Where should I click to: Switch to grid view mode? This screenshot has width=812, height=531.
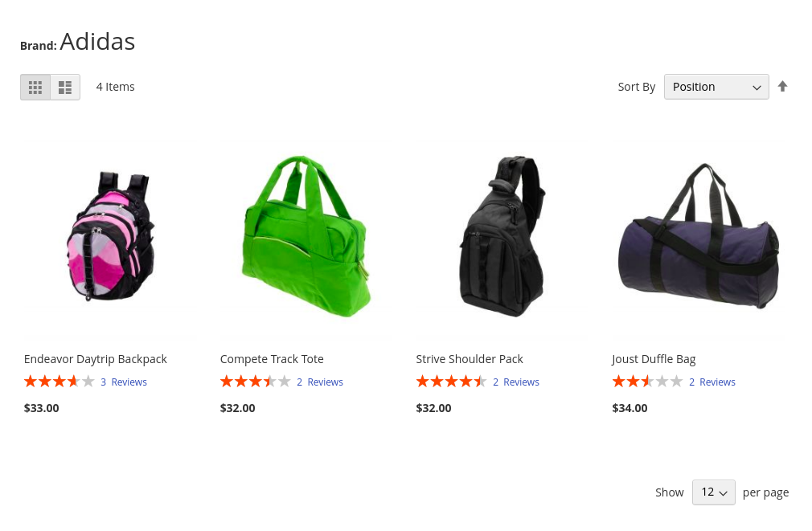[35, 87]
